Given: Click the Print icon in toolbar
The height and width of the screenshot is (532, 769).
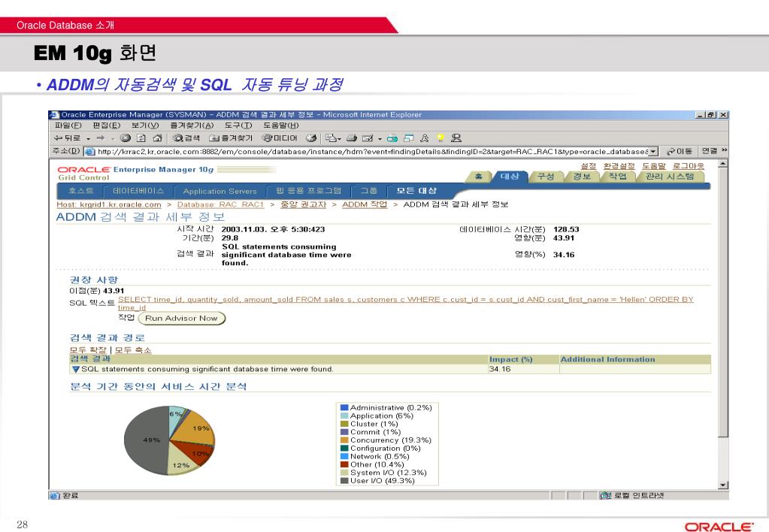Looking at the screenshot, I should tap(352, 138).
